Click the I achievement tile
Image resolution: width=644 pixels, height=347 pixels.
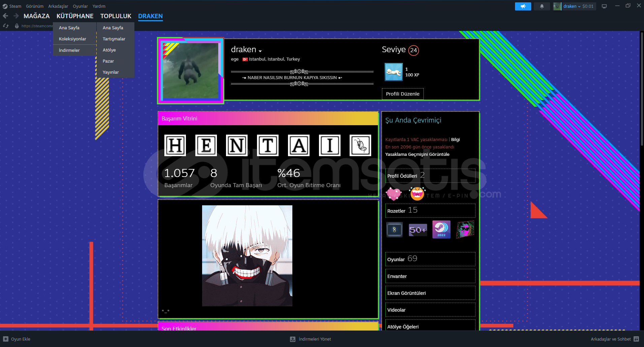click(x=330, y=145)
